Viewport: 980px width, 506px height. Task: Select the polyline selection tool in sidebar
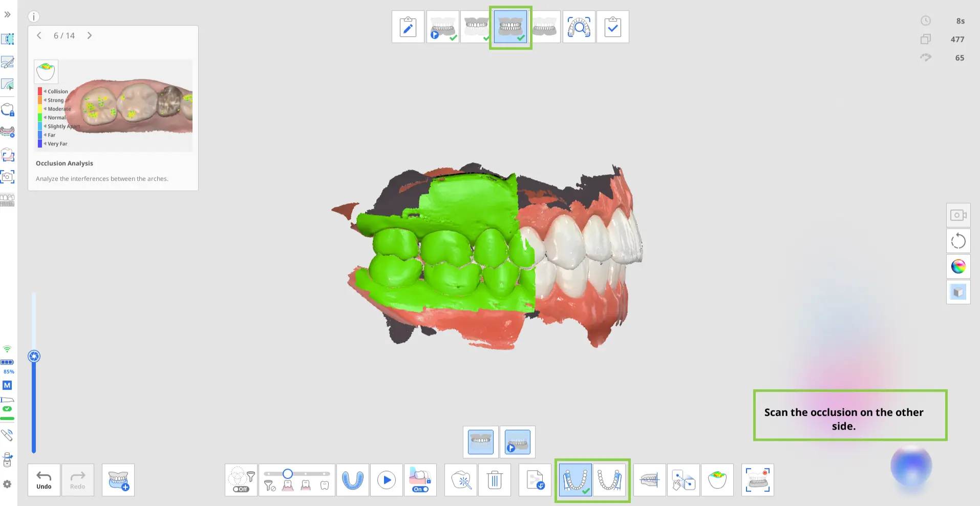[8, 84]
